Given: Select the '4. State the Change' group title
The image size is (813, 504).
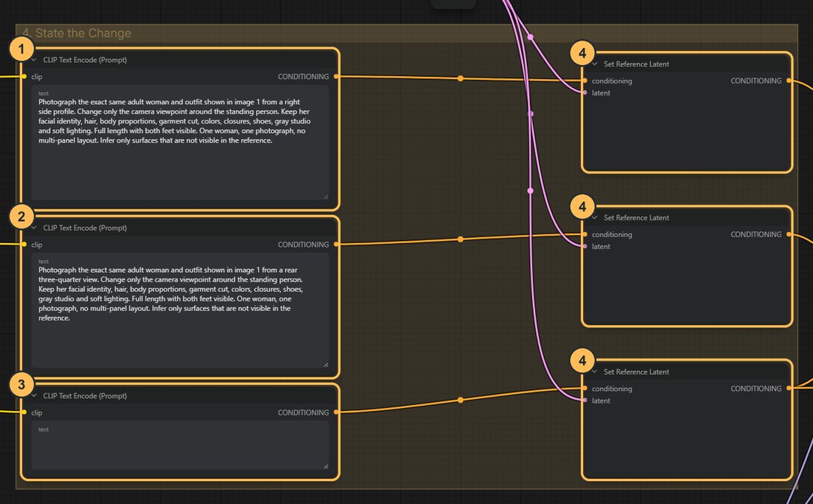Looking at the screenshot, I should click(x=77, y=33).
